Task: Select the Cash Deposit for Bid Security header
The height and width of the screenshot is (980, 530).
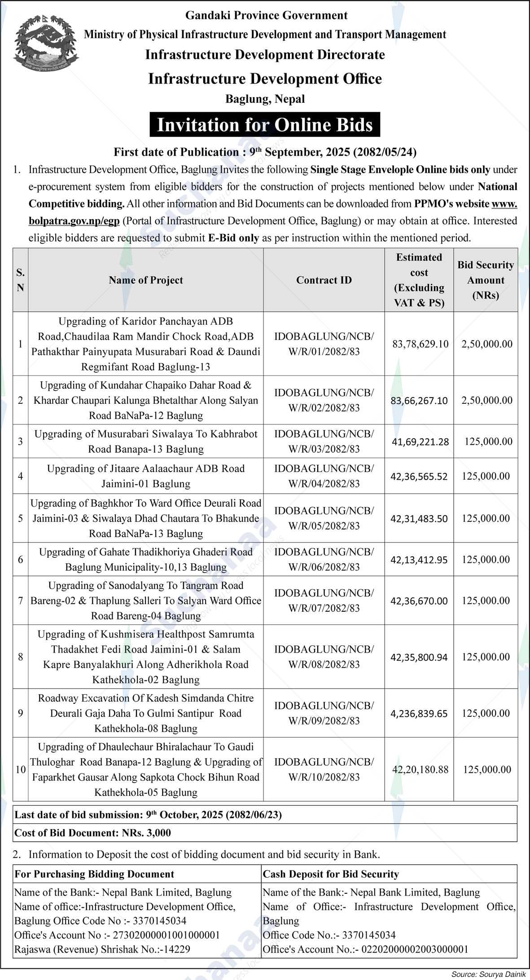Action: pos(331,874)
